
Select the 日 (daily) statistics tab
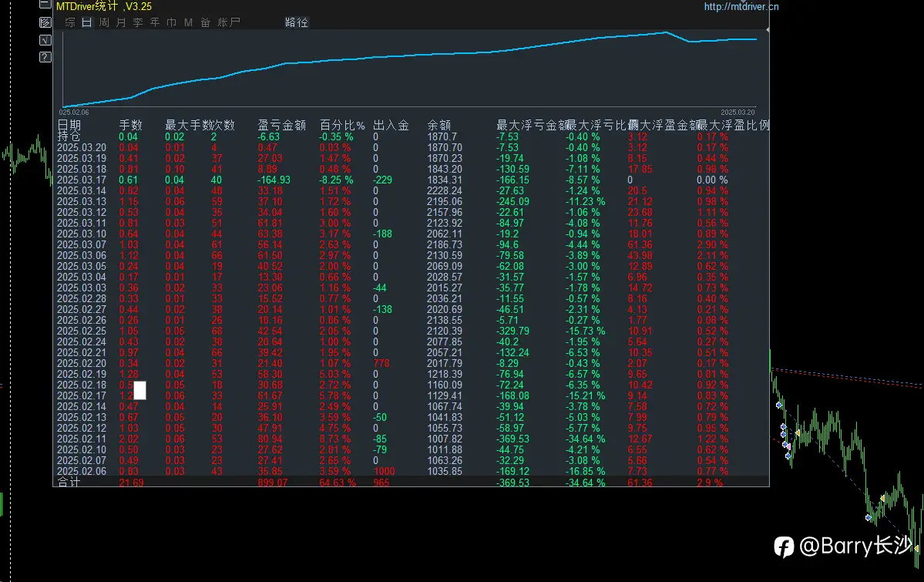coord(86,22)
